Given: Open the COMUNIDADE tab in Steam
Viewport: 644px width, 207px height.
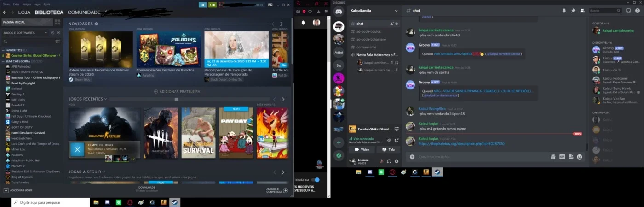Looking at the screenshot, I should click(84, 12).
